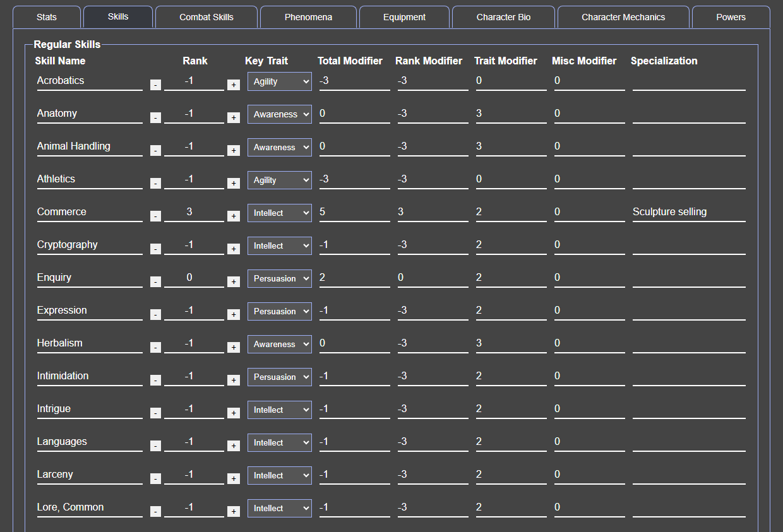The width and height of the screenshot is (783, 532).
Task: Lower the Animal Handling rank by one
Action: [155, 150]
